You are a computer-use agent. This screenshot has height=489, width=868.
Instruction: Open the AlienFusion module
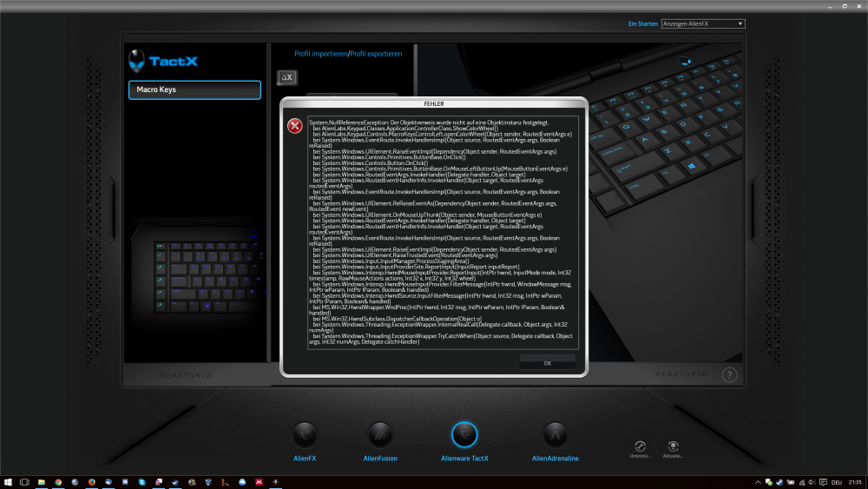pos(380,433)
